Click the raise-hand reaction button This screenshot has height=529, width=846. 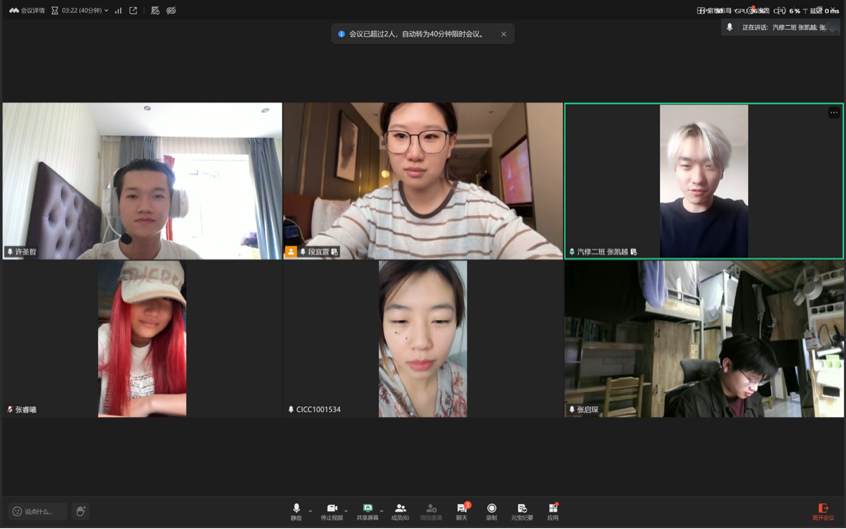pos(80,511)
